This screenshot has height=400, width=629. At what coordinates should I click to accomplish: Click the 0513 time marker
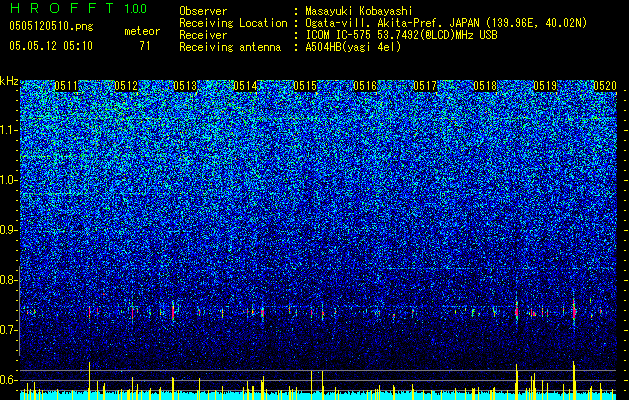coord(186,86)
